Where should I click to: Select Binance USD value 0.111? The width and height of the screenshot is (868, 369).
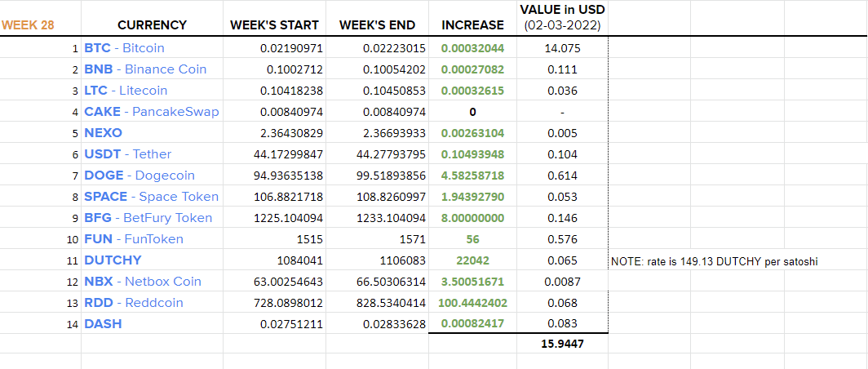(x=562, y=69)
